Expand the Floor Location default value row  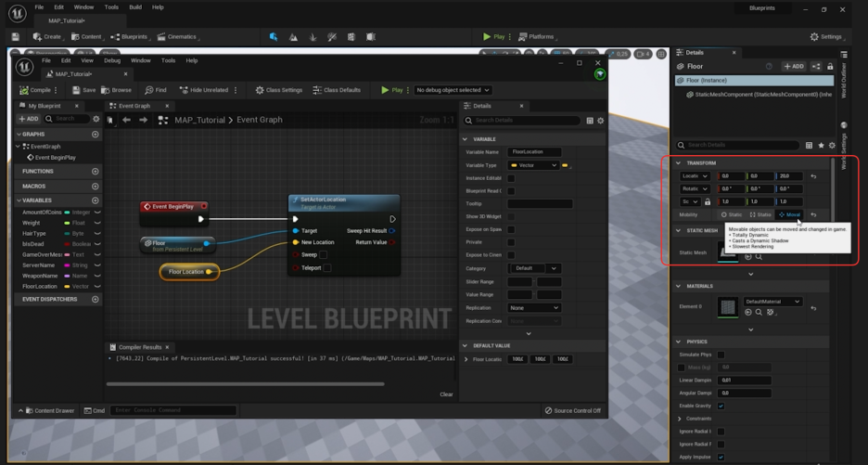(466, 359)
